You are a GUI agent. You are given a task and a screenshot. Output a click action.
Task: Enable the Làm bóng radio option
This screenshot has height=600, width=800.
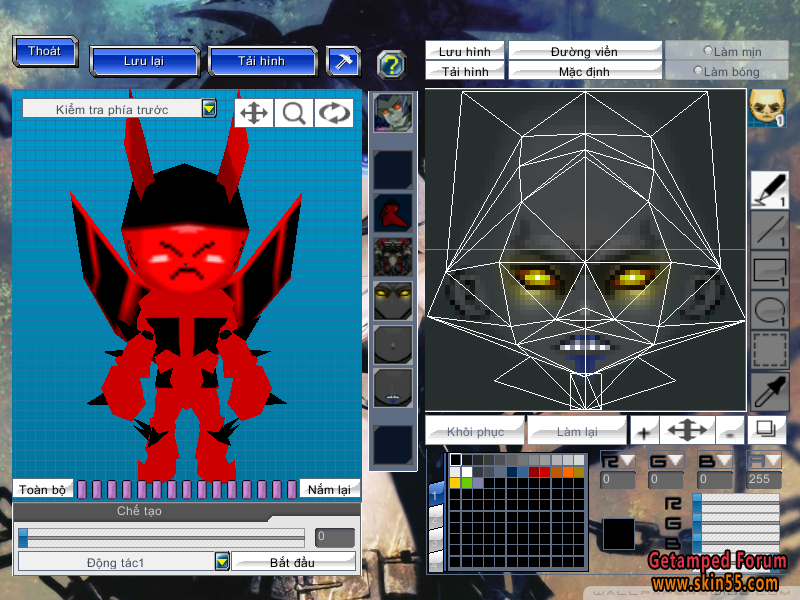click(x=698, y=70)
